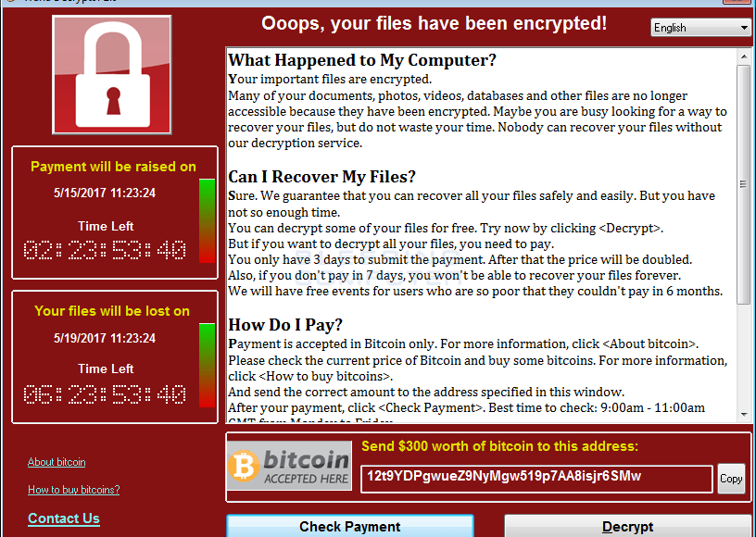Open the 'Contact Us' link
Image resolution: width=756 pixels, height=537 pixels.
coord(64,518)
